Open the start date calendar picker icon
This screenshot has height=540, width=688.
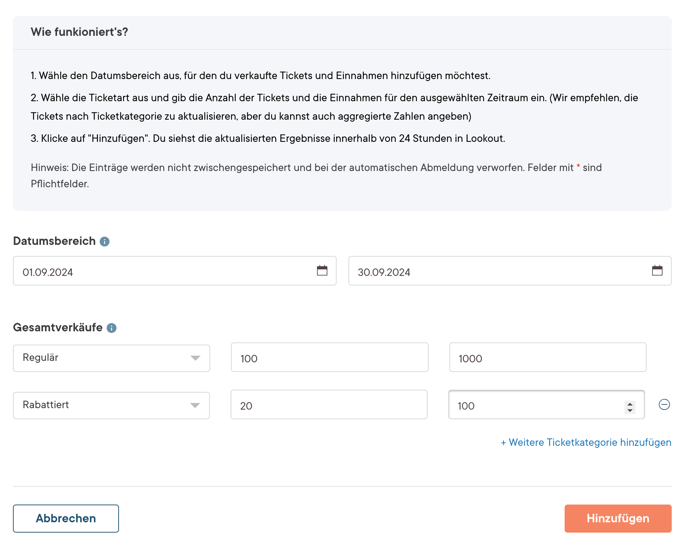(322, 271)
